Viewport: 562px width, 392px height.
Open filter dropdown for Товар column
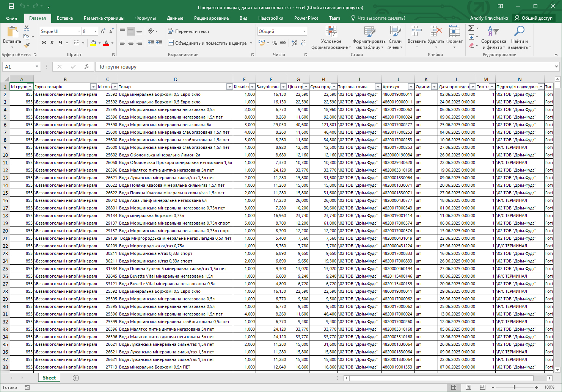point(229,87)
